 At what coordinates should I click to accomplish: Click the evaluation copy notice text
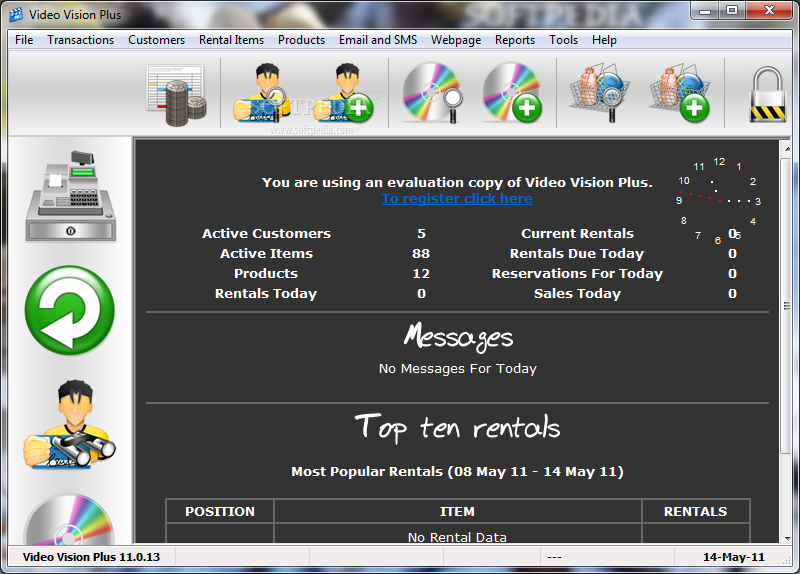457,183
